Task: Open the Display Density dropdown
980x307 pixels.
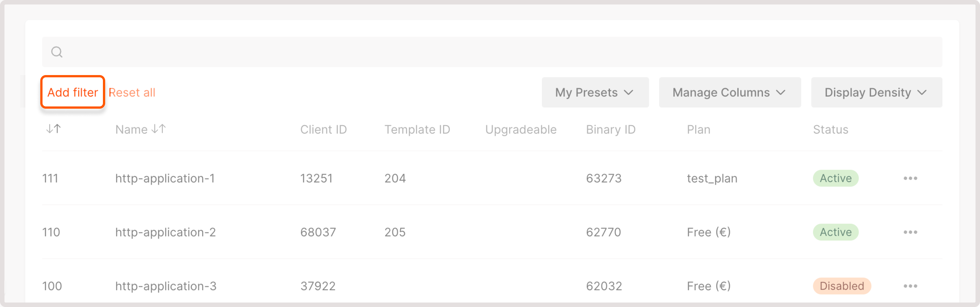Action: pyautogui.click(x=876, y=92)
